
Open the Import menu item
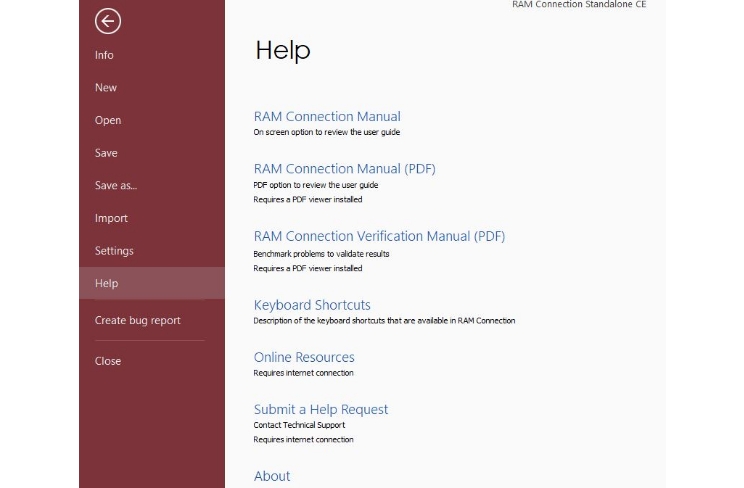pyautogui.click(x=111, y=218)
